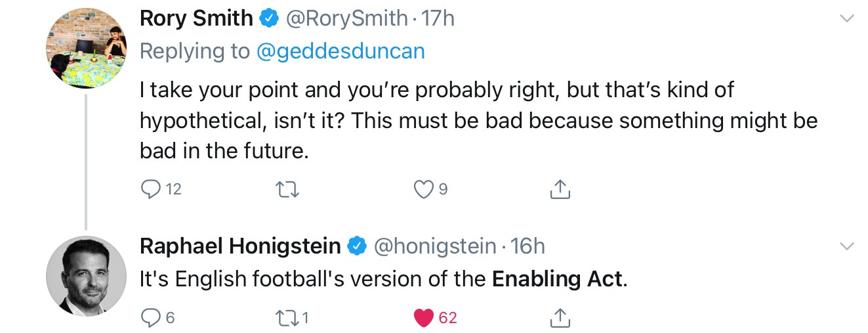Open the 16h timestamp on Raphael's tweet
Image resolution: width=868 pixels, height=333 pixels.
click(527, 246)
